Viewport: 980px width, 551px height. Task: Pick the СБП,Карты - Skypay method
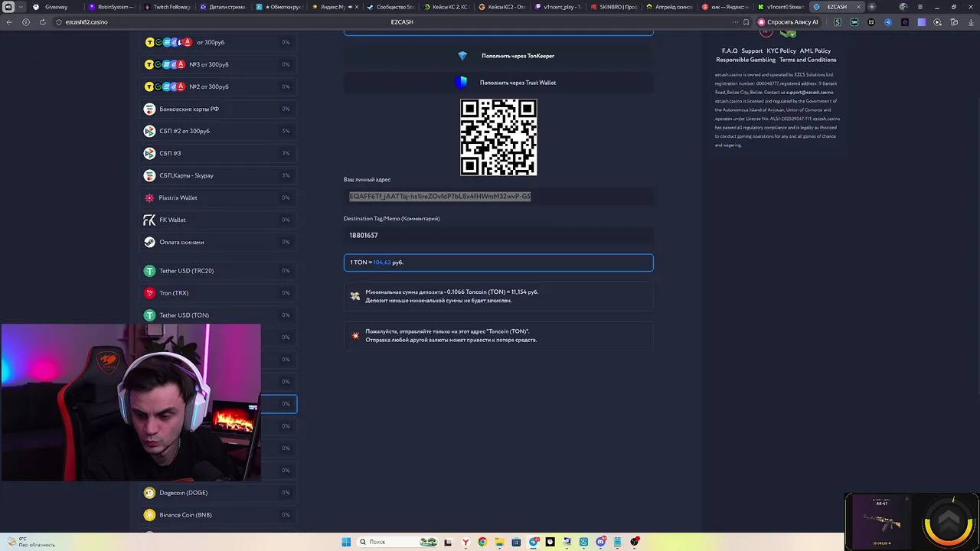[x=217, y=175]
